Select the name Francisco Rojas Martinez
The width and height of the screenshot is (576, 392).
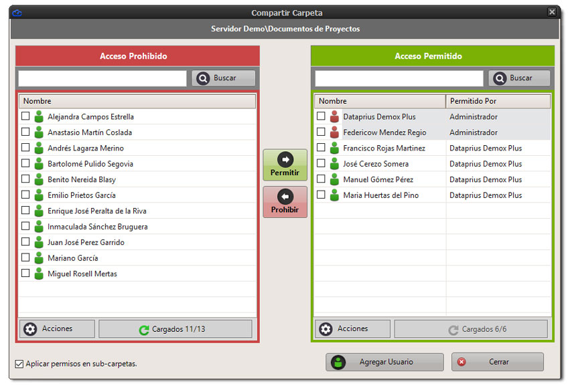click(384, 149)
